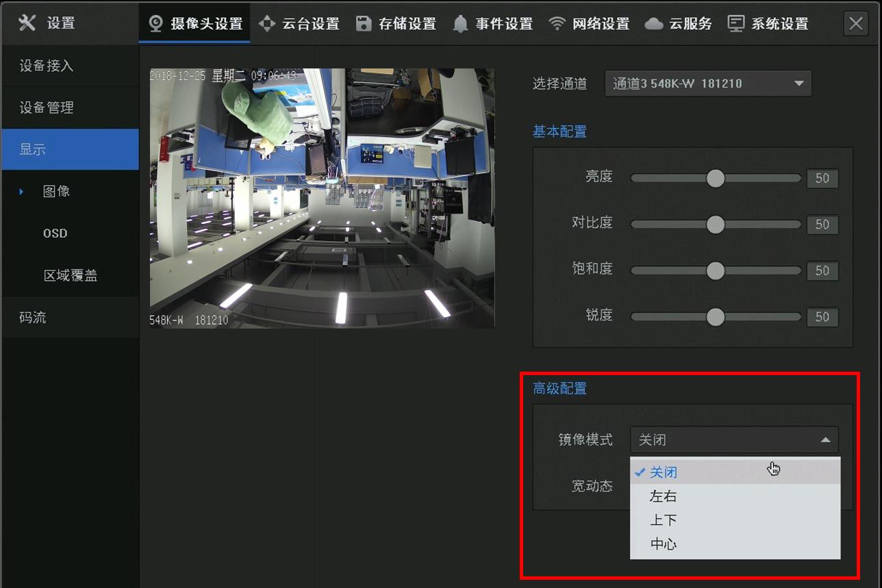The width and height of the screenshot is (882, 588).
Task: Click the storage floppy disk icon
Action: [364, 23]
